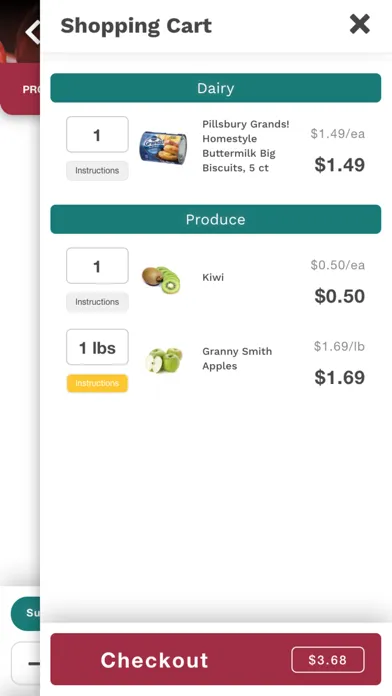Open yellow Instructions for Granny Smith Apples
This screenshot has width=392, height=696.
click(x=97, y=383)
